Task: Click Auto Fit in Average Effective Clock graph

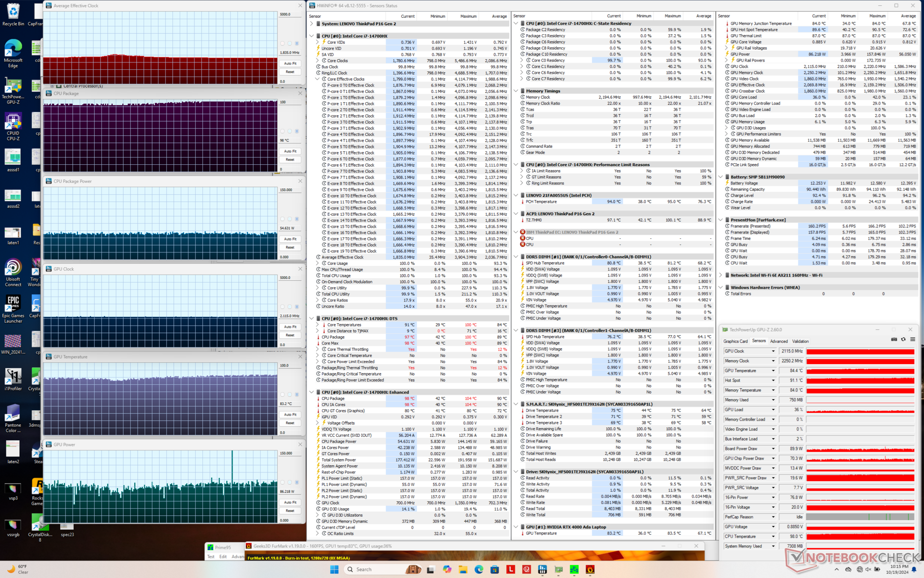Action: tap(290, 64)
